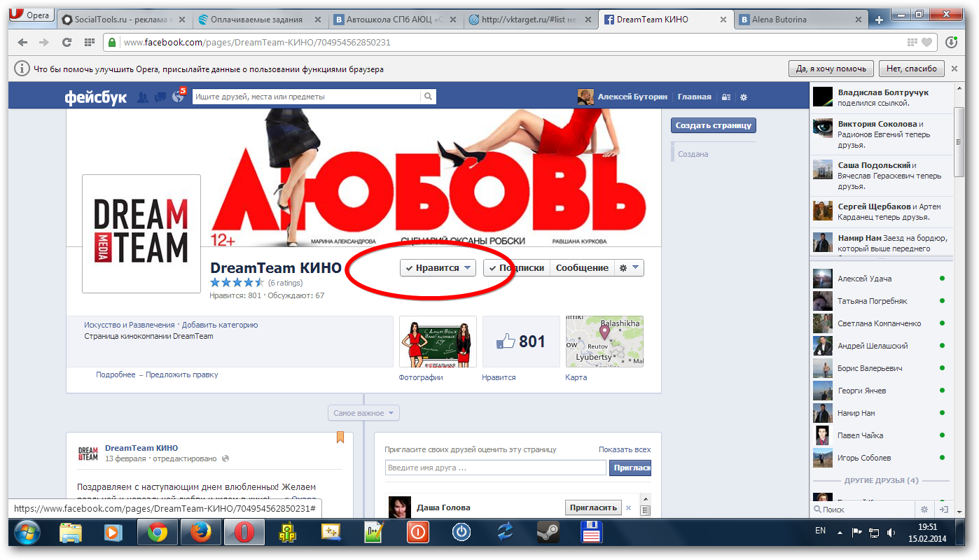Click the search magnifier in Facebook search
The width and height of the screenshot is (979, 560).
[428, 97]
